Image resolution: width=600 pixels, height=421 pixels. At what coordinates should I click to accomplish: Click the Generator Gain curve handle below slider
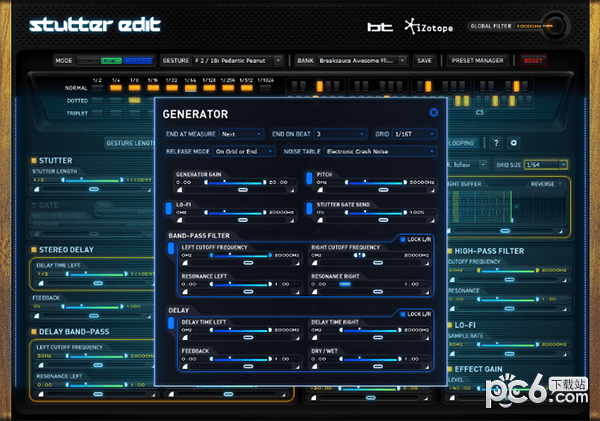point(243,190)
